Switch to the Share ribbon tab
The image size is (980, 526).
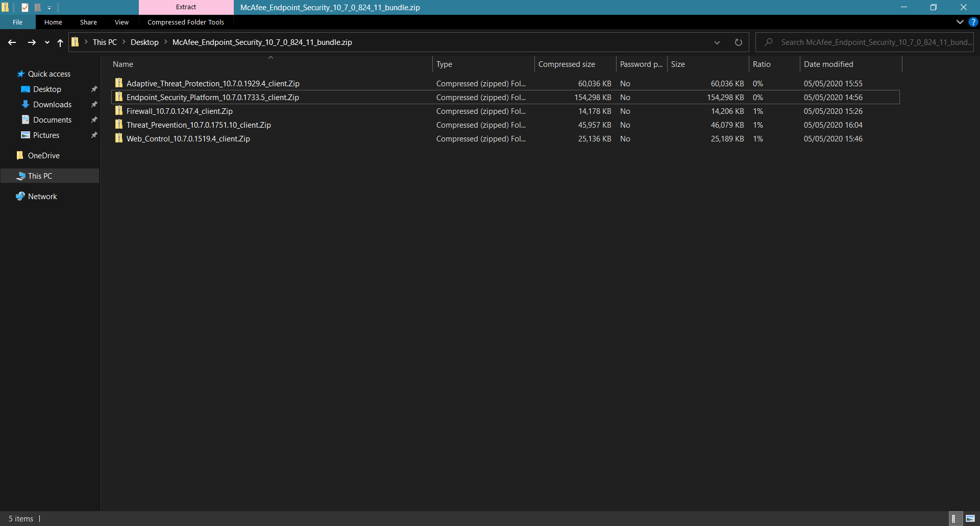tap(88, 22)
